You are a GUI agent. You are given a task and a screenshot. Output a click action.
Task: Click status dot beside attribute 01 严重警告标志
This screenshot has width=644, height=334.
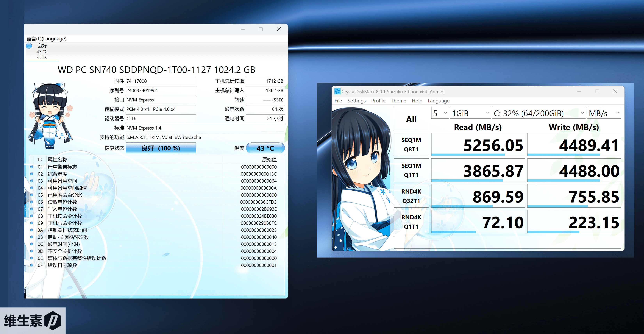tap(32, 167)
